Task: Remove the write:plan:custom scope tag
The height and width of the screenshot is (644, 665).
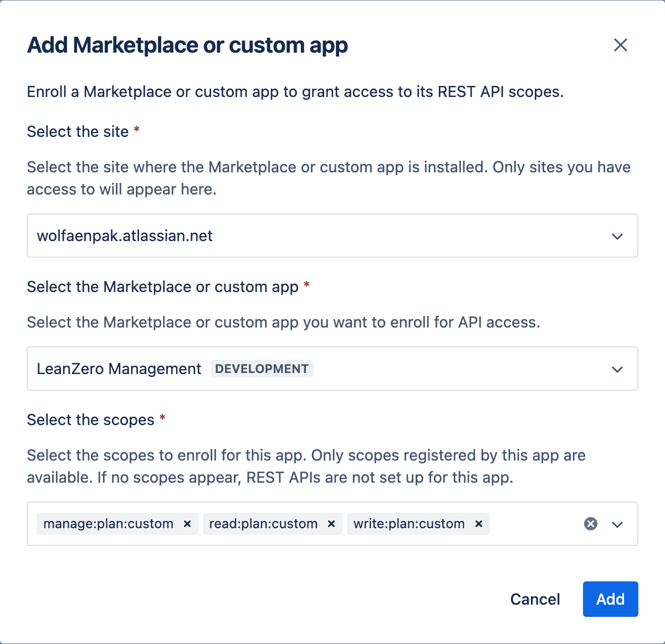Action: 479,524
